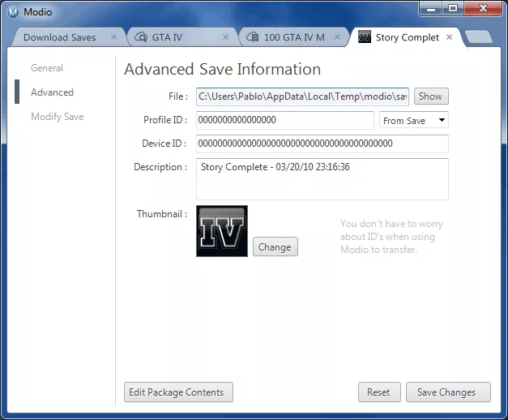
Task: Click the cloud icon on GTA IV tab
Action: click(141, 37)
